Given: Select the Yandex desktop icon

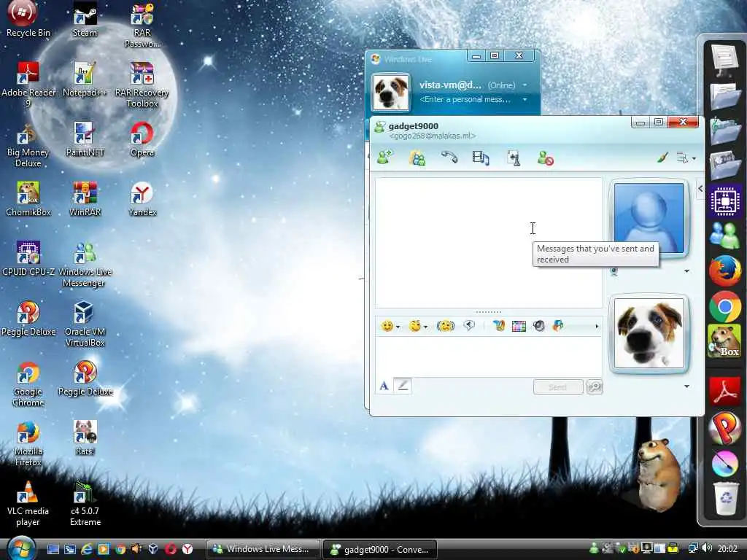Looking at the screenshot, I should pyautogui.click(x=142, y=199).
